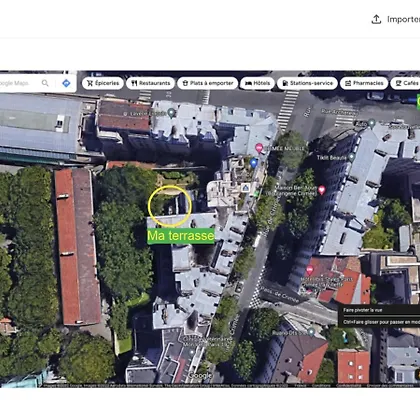
Task: Click the Pass. de Crimée street label
Action: (x=279, y=295)
